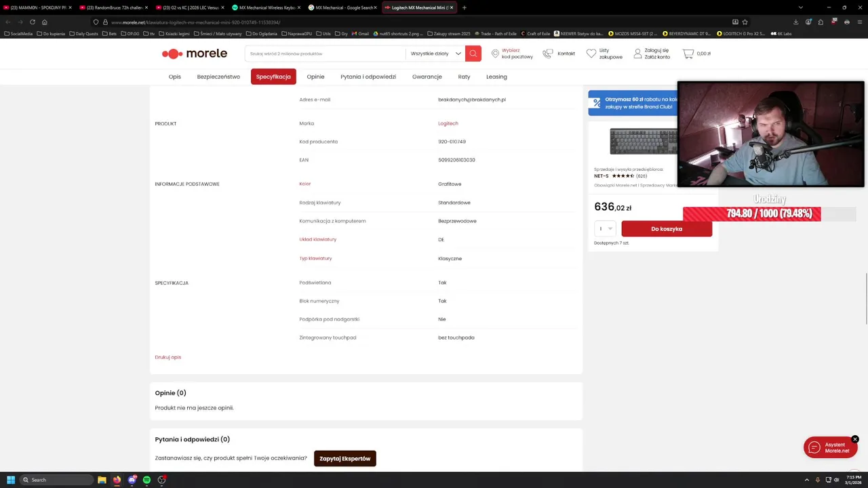Bookmark this page with star icon
The height and width of the screenshot is (488, 868).
[x=745, y=22]
